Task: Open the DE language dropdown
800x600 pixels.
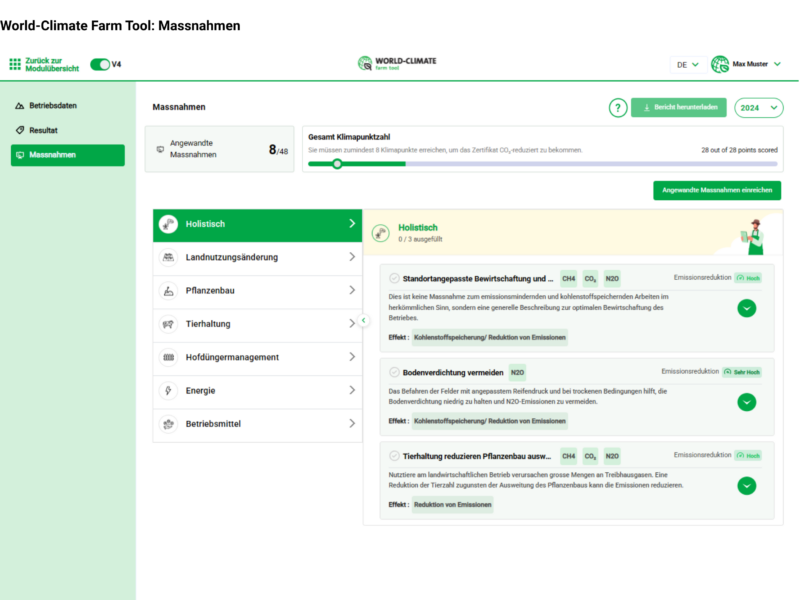Action: [687, 65]
